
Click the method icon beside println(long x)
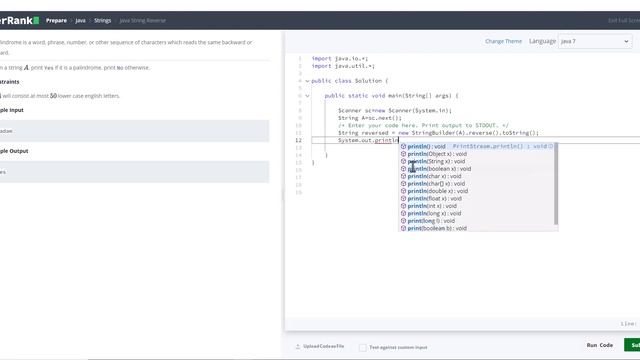tap(403, 213)
